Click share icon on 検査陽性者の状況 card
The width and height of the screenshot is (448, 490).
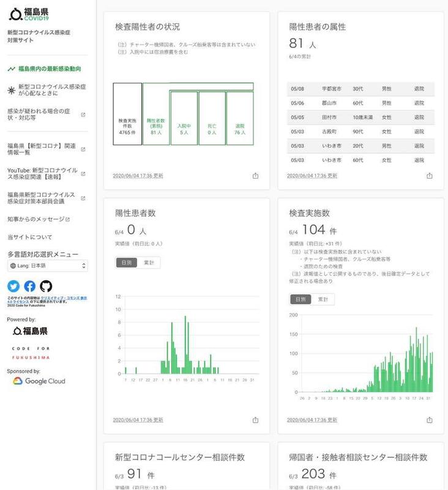255,176
